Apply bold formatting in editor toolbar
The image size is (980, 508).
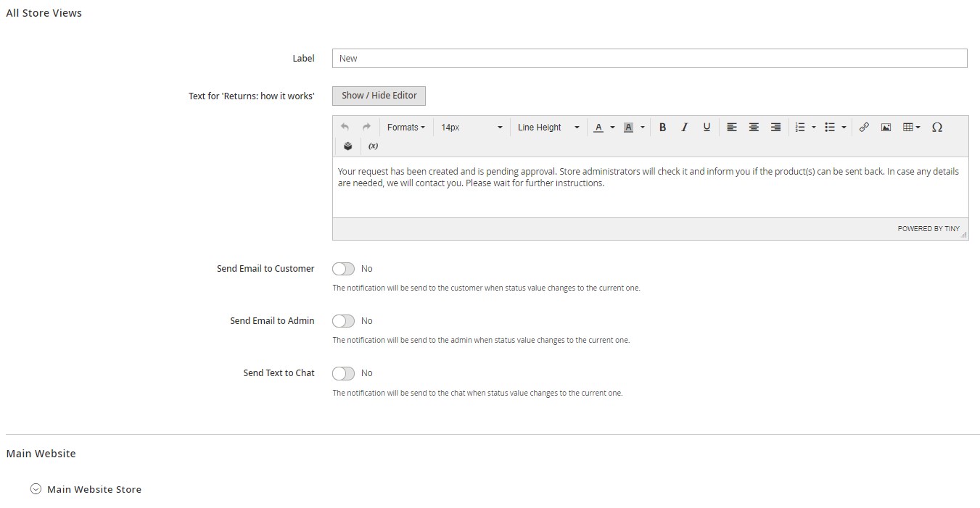coord(662,128)
